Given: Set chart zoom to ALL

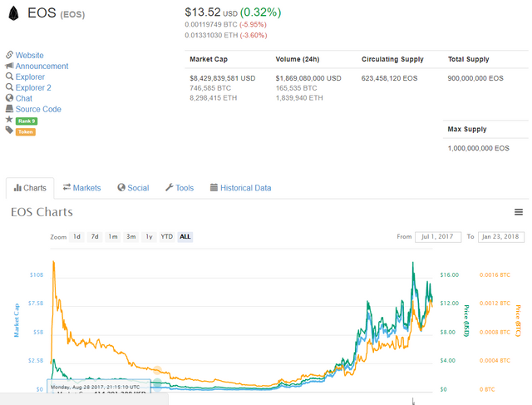Looking at the screenshot, I should tap(185, 237).
